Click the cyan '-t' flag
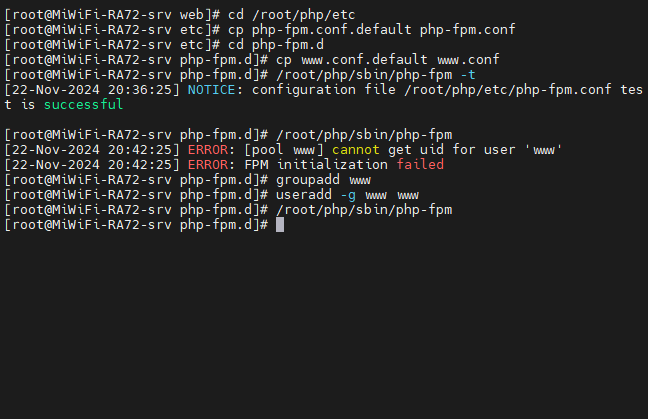Image resolution: width=648 pixels, height=419 pixels. tap(468, 75)
